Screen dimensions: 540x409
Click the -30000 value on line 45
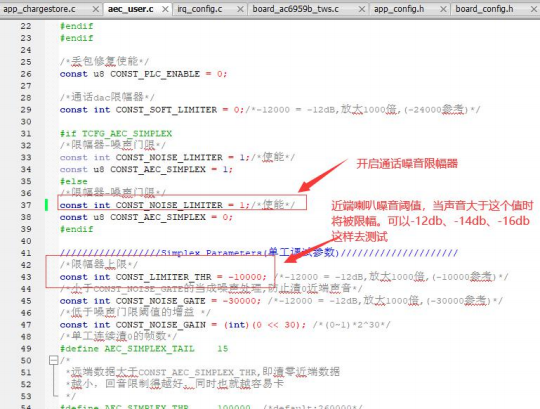(x=239, y=301)
